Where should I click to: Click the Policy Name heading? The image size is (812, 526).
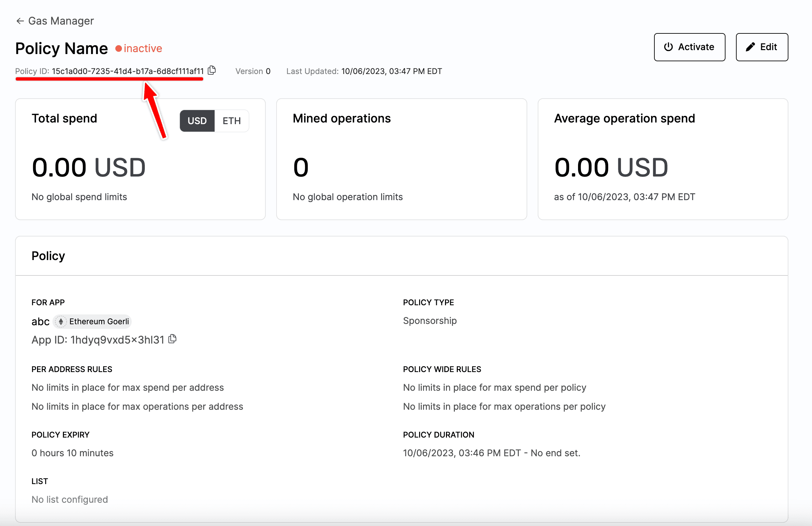[x=61, y=48]
